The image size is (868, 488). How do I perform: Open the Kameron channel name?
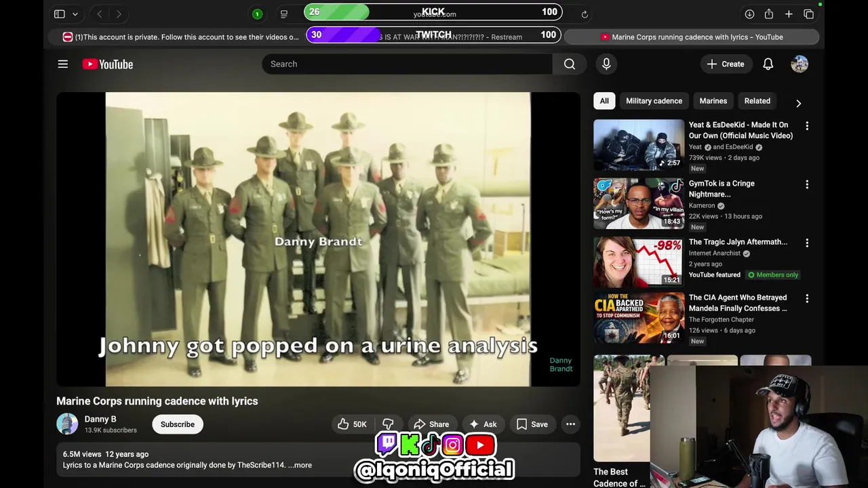click(702, 205)
